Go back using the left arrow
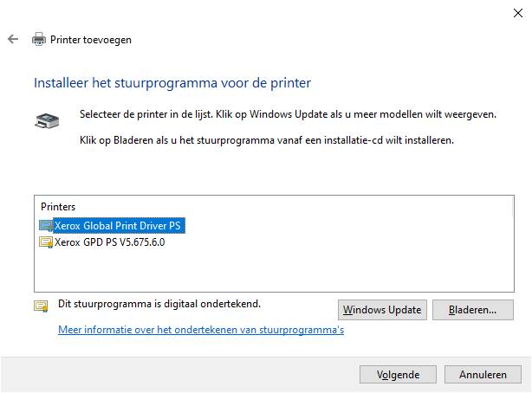 pyautogui.click(x=13, y=39)
